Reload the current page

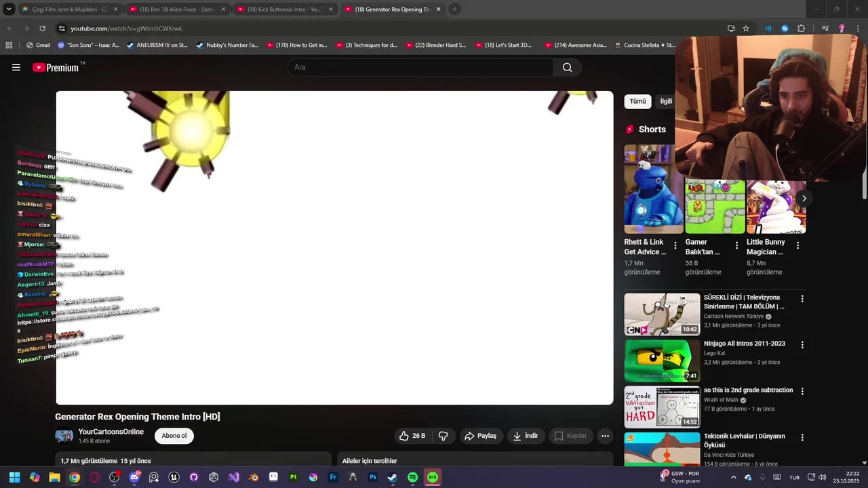[42, 28]
